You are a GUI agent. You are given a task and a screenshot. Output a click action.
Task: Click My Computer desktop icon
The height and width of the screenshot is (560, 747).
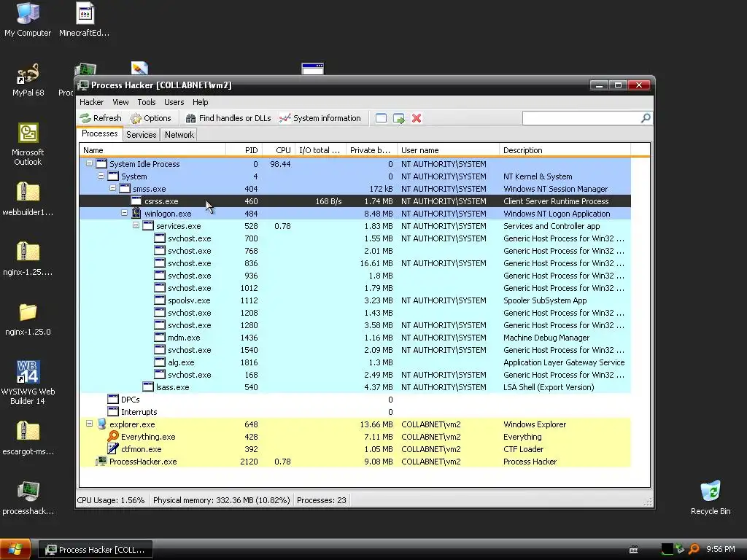[28, 19]
